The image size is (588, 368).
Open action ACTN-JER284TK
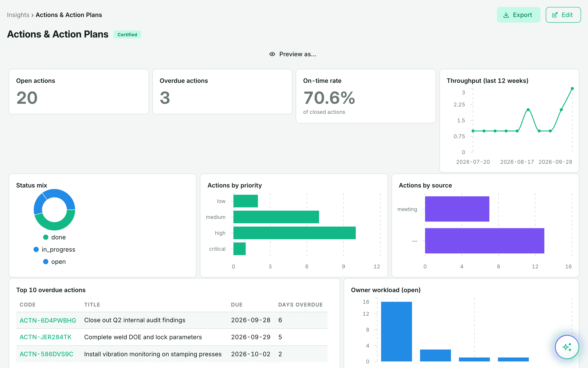pos(46,337)
